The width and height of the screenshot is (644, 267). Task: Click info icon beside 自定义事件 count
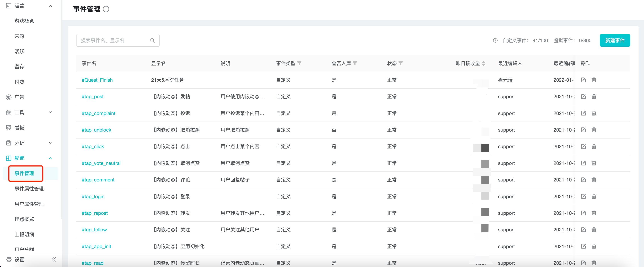point(495,40)
